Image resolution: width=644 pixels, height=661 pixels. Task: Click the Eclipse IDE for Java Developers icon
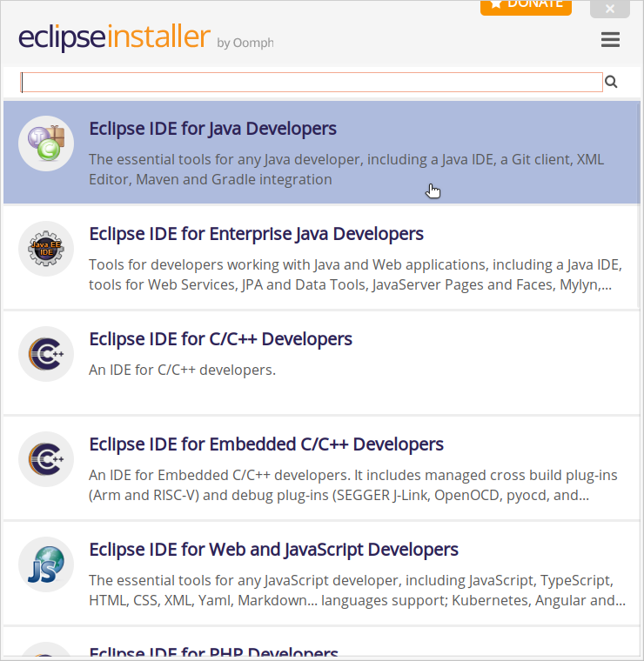coord(45,144)
